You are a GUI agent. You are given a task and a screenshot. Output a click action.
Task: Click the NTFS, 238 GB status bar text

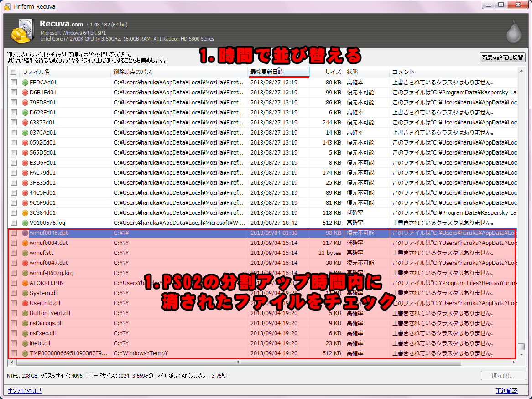[x=23, y=376]
